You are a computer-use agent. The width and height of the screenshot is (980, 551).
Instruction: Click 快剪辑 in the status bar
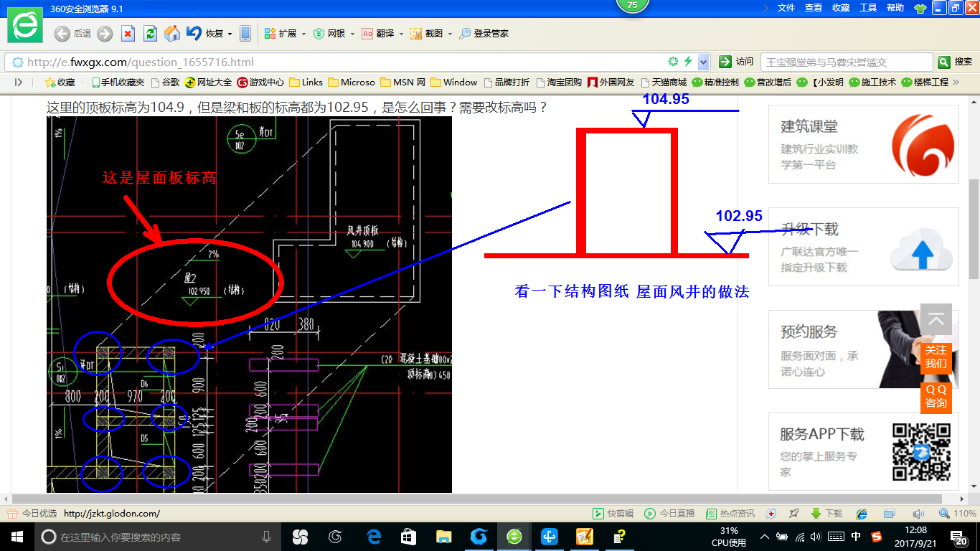pos(613,514)
